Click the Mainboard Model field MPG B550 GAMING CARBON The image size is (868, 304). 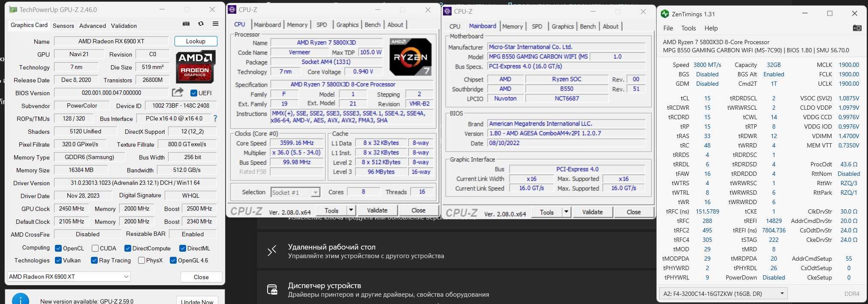point(538,57)
